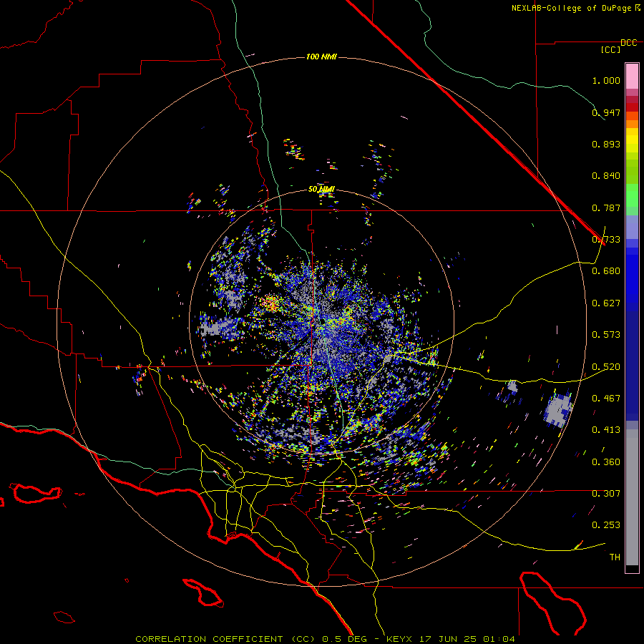Select the 0.573 scale value
Viewport: 644px width, 644px height.
(606, 335)
